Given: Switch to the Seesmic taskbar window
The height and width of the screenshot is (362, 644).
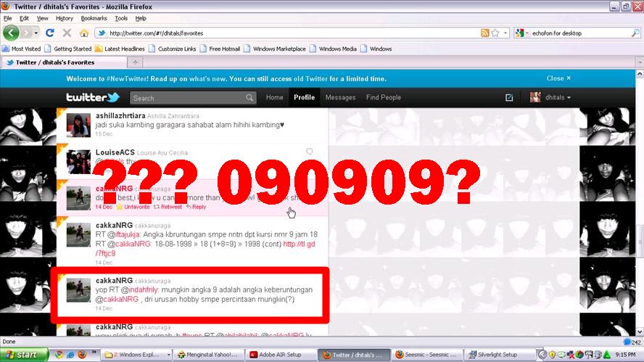Looking at the screenshot, I should coord(426,354).
